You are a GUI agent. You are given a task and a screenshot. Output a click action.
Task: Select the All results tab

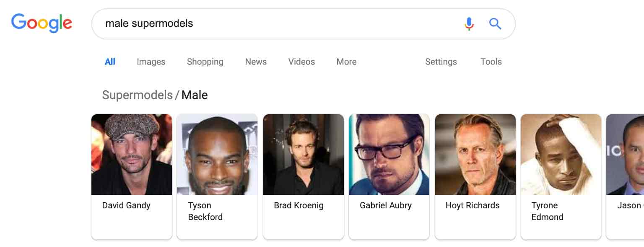click(110, 61)
